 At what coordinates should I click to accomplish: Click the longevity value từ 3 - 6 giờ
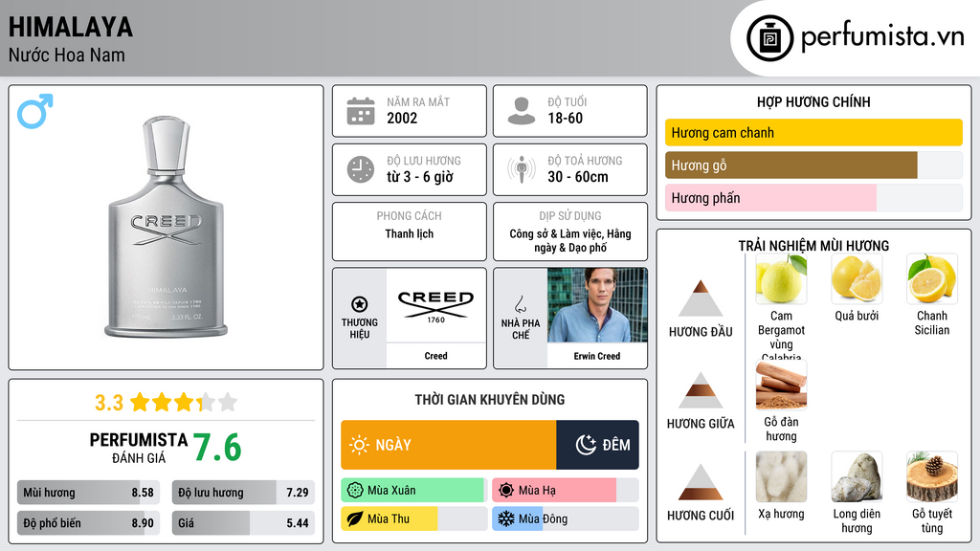coord(420,177)
